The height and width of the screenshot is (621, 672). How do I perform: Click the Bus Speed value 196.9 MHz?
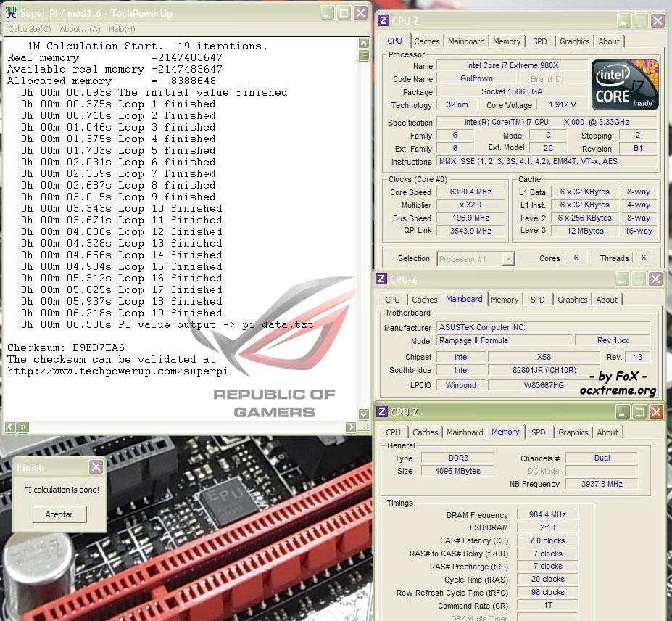[x=470, y=218]
